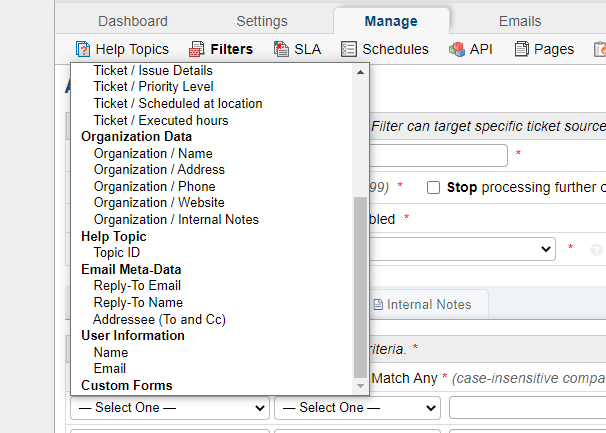Open the Emails tab
Image resolution: width=606 pixels, height=433 pixels.
pos(519,21)
